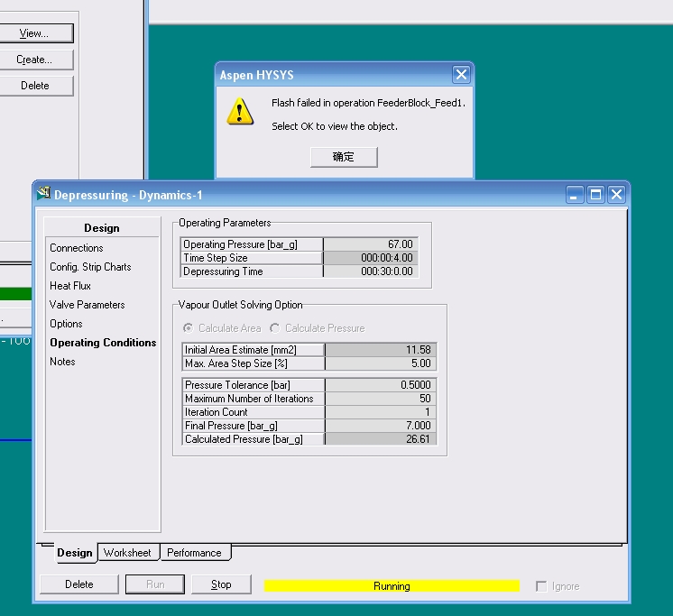
Task: Maximize the Depressuring - Dynamics-1 window
Action: point(595,195)
